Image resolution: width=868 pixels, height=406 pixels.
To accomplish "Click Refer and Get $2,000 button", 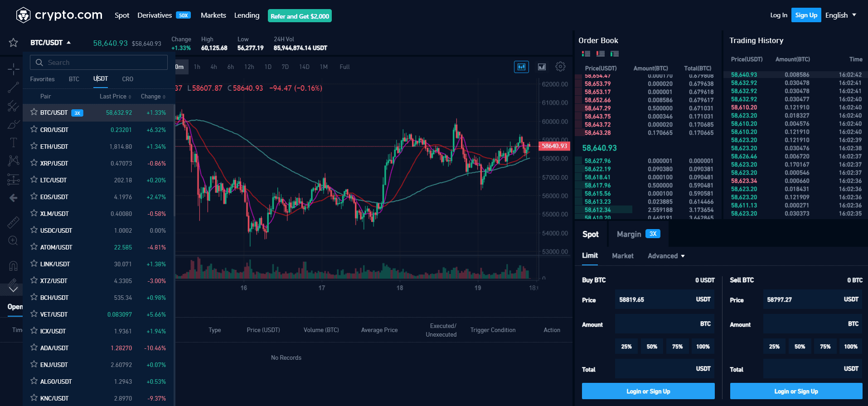I will coord(300,16).
